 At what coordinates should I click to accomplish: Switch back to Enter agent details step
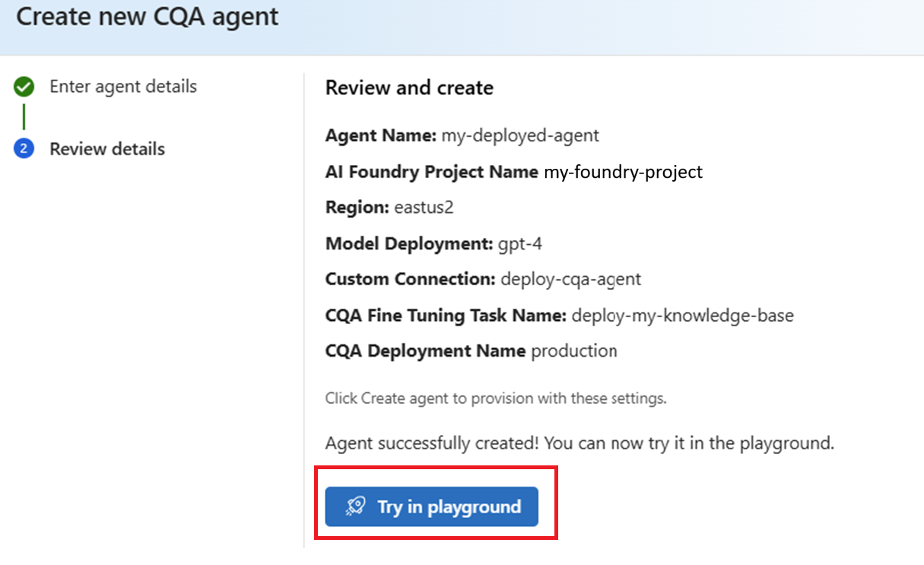click(x=123, y=87)
